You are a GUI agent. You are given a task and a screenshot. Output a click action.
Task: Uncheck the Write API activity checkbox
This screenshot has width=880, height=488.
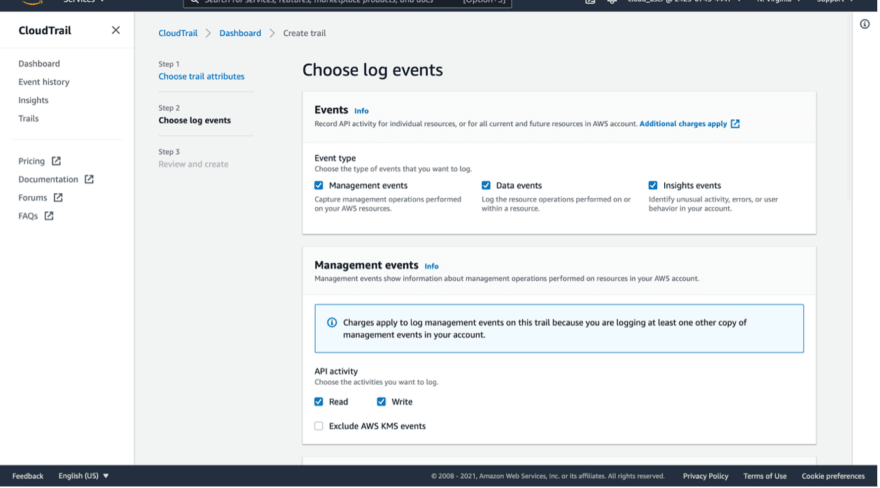click(x=382, y=402)
